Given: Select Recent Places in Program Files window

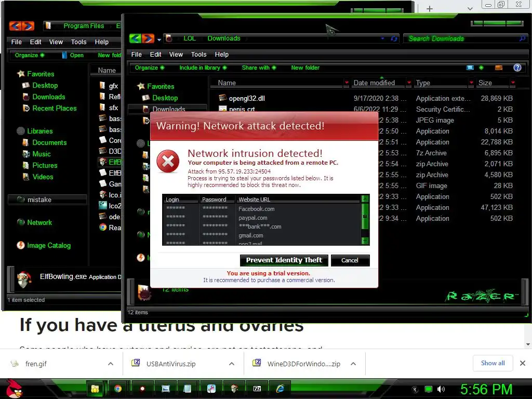Looking at the screenshot, I should [x=54, y=108].
